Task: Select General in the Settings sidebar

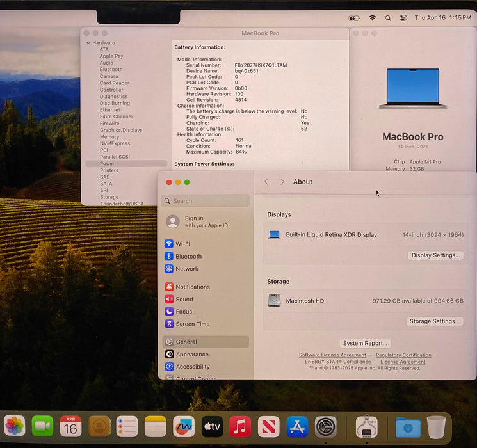Action: coord(206,342)
